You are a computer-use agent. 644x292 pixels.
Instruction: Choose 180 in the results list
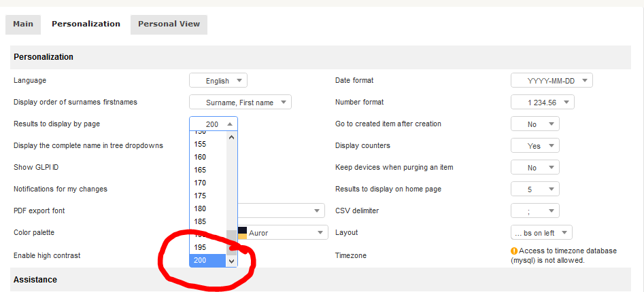click(x=208, y=208)
